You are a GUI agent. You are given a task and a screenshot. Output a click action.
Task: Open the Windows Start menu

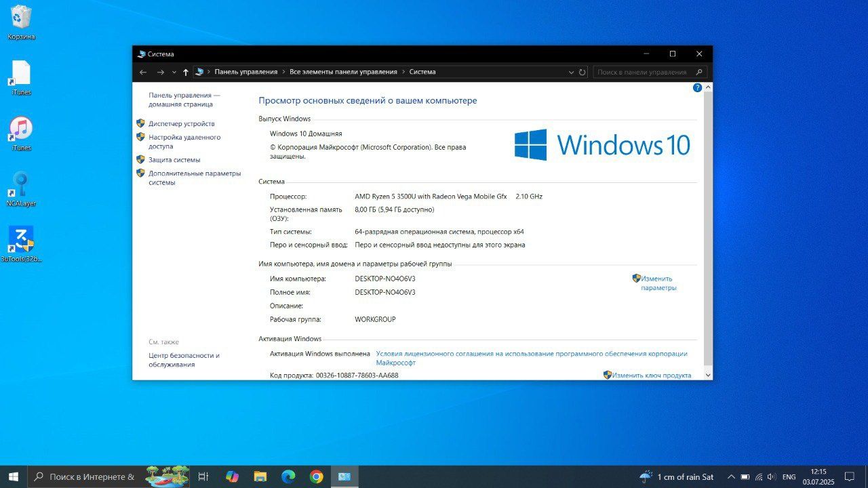click(14, 477)
